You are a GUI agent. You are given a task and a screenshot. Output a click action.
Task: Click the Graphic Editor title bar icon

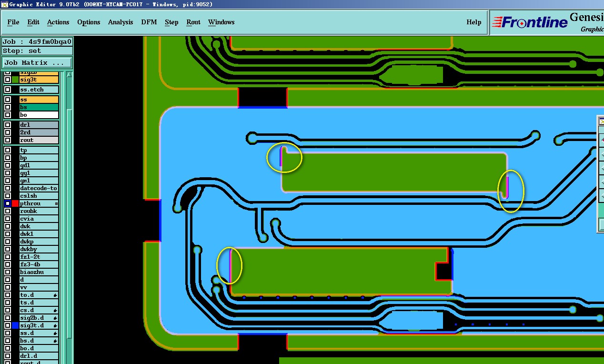[4, 4]
